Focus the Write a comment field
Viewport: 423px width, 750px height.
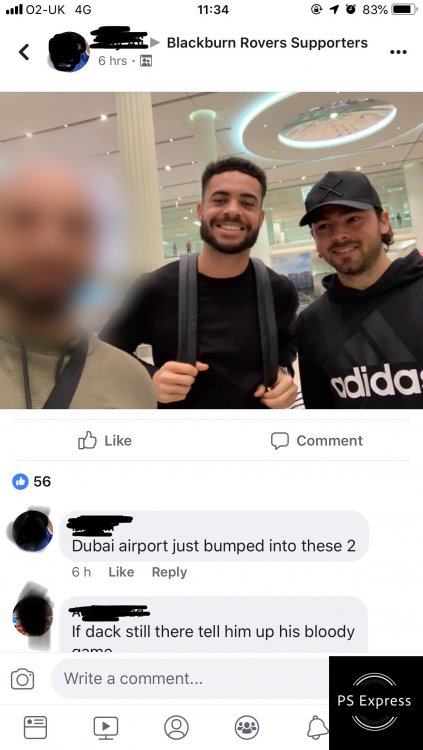click(x=190, y=678)
